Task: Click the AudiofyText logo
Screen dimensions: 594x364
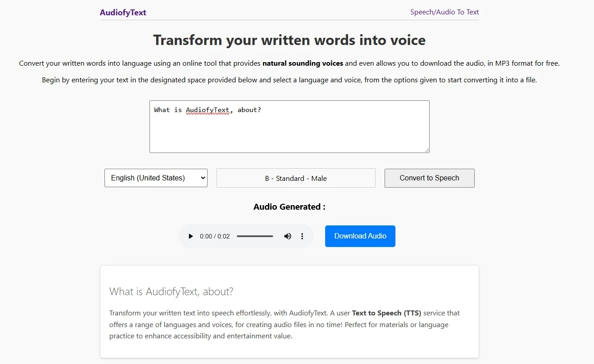Action: point(123,12)
